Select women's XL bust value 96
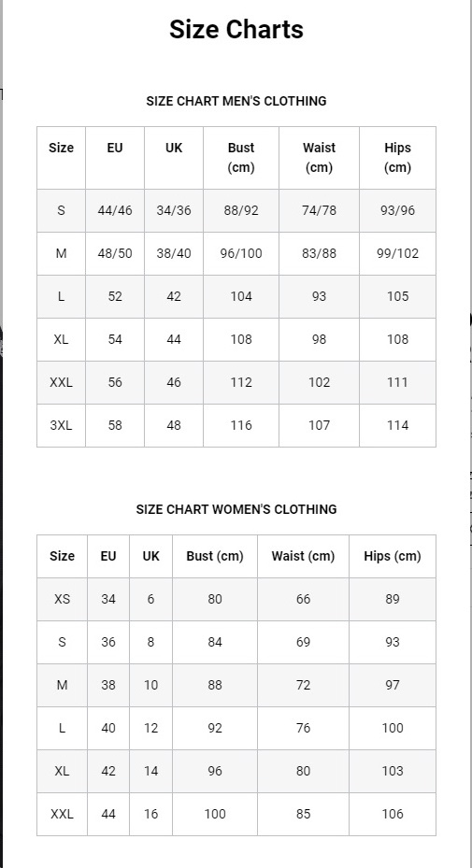Screen dimensions: 472x868 pos(215,771)
